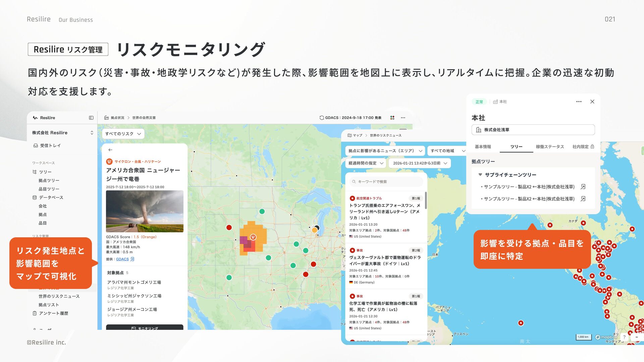Click the サイクロン・台風・ハリケーン category icon
This screenshot has height=362, width=644.
(x=109, y=162)
